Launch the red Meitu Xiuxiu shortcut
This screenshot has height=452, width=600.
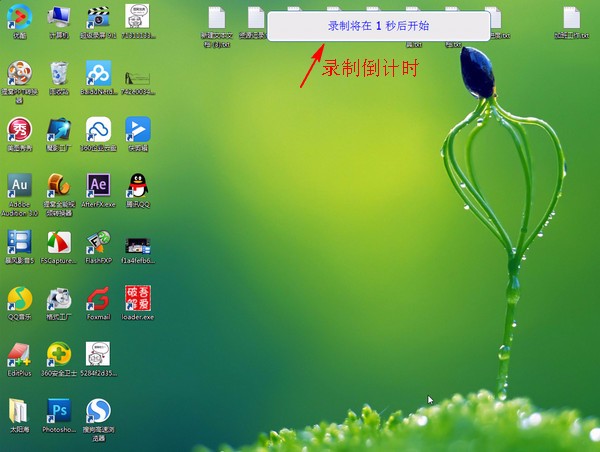[20, 134]
